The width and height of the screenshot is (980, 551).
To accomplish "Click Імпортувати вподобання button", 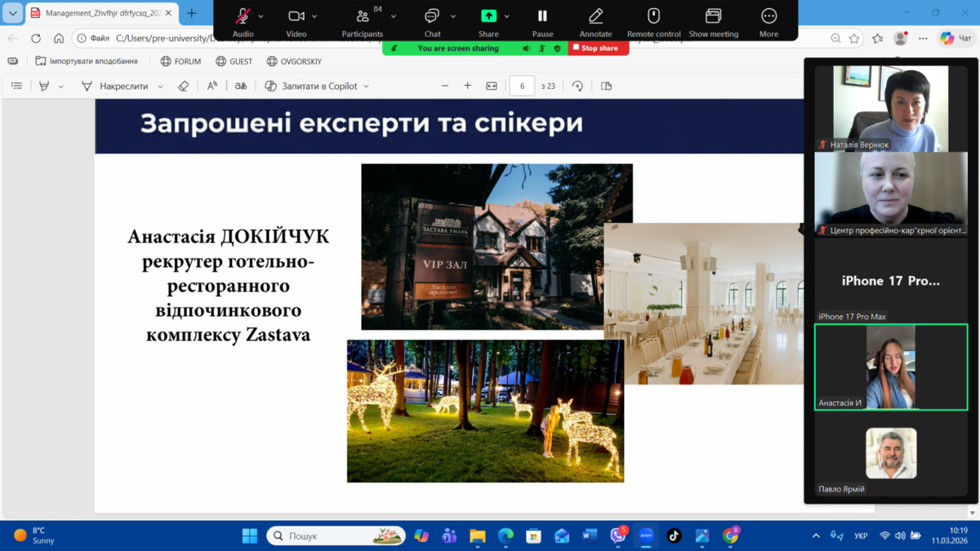I will point(87,61).
